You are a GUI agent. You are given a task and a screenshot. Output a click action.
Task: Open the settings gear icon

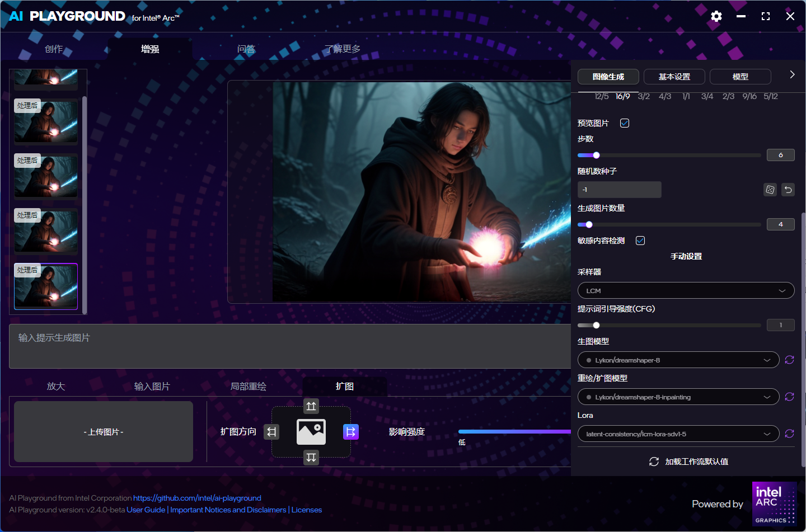pyautogui.click(x=716, y=16)
